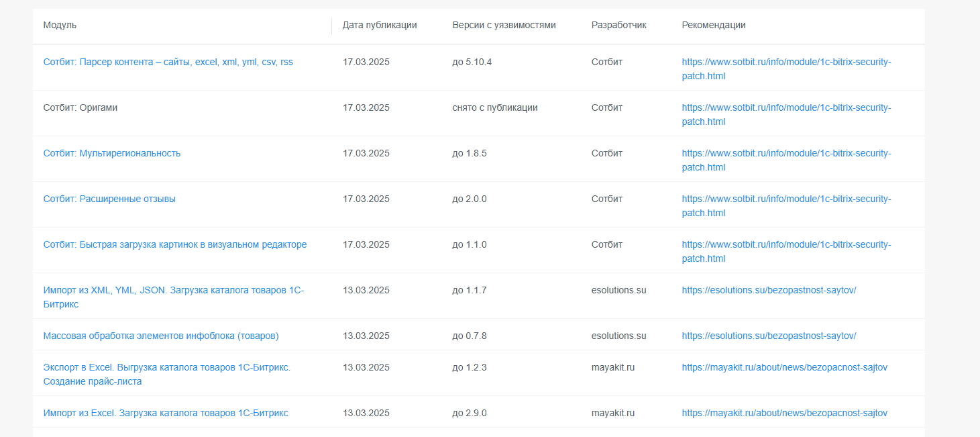Open Массовая обработка элементов инфоблока link

coord(161,336)
